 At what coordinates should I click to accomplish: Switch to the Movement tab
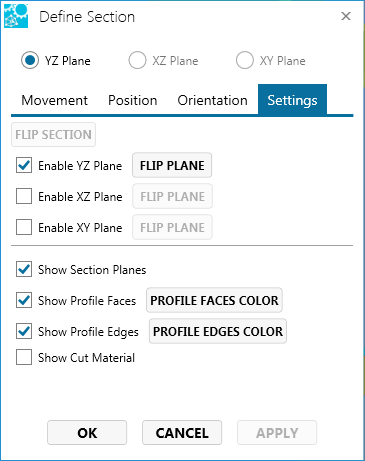54,100
